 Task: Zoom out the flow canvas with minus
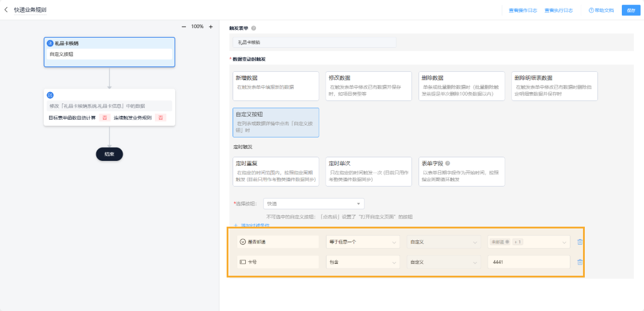point(184,27)
